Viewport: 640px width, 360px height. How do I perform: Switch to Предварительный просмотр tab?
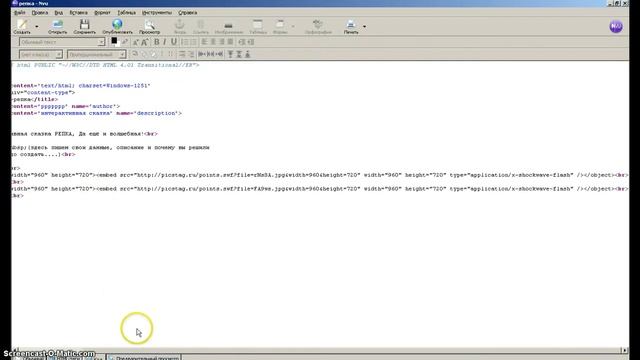point(144,358)
